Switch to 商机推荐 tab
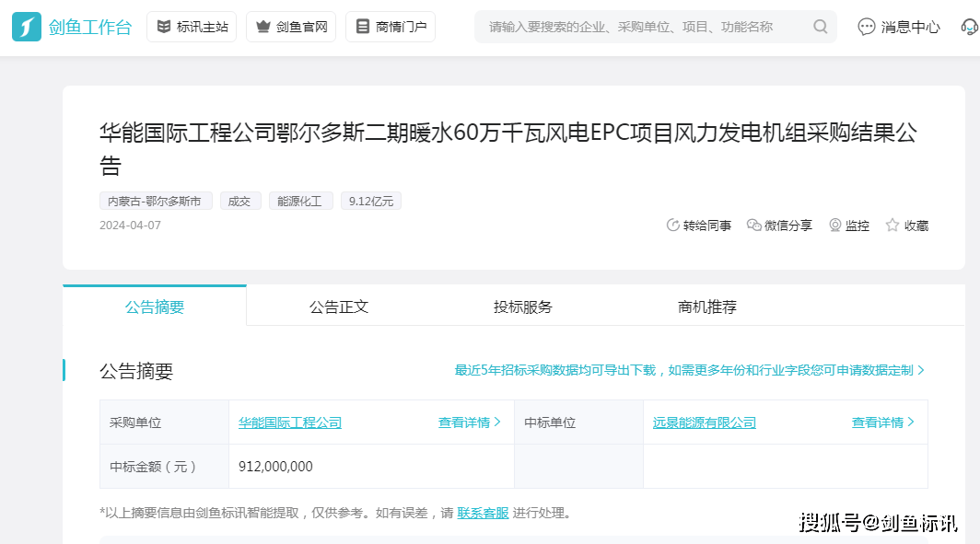Screen dimensions: 980x544 tap(707, 307)
